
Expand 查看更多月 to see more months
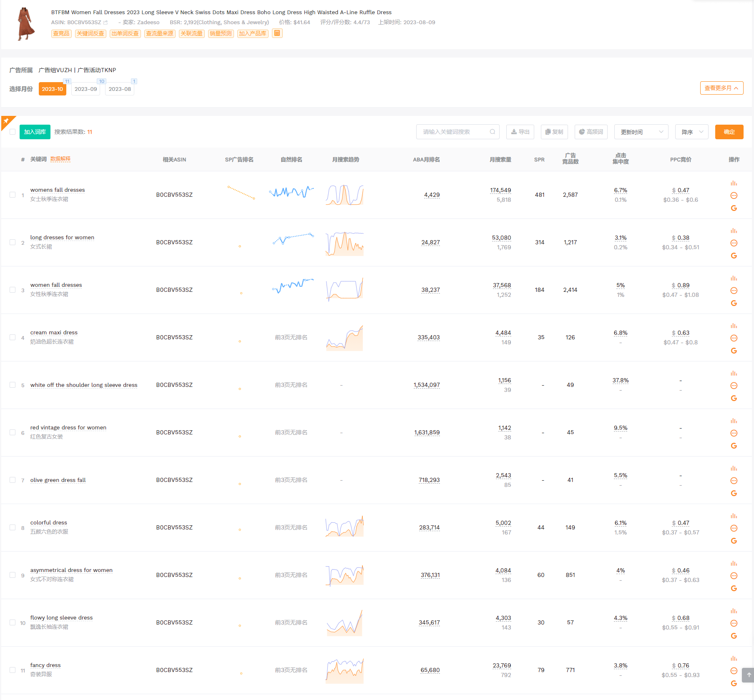coord(721,88)
